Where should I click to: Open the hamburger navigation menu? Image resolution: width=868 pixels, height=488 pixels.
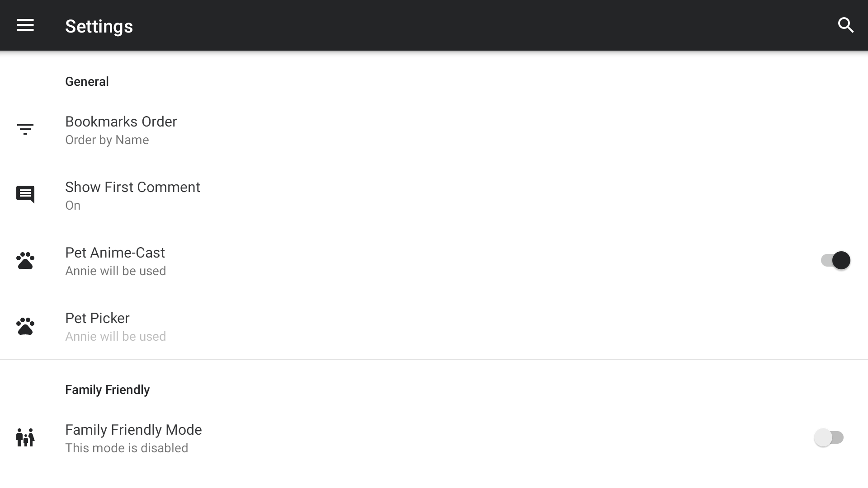click(25, 25)
